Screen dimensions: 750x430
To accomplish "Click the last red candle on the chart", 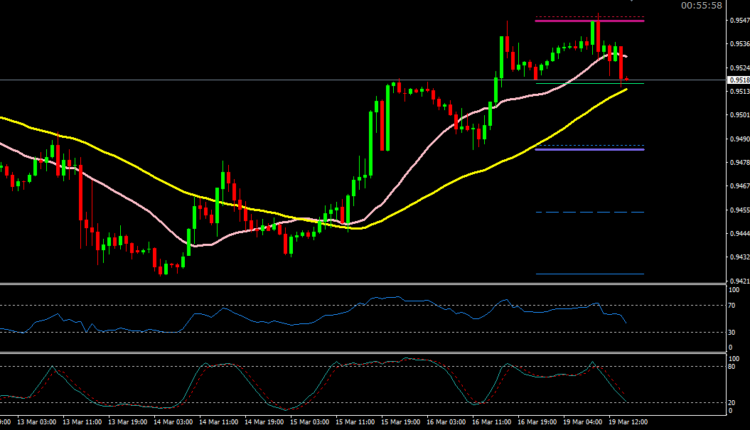I will pos(623,65).
